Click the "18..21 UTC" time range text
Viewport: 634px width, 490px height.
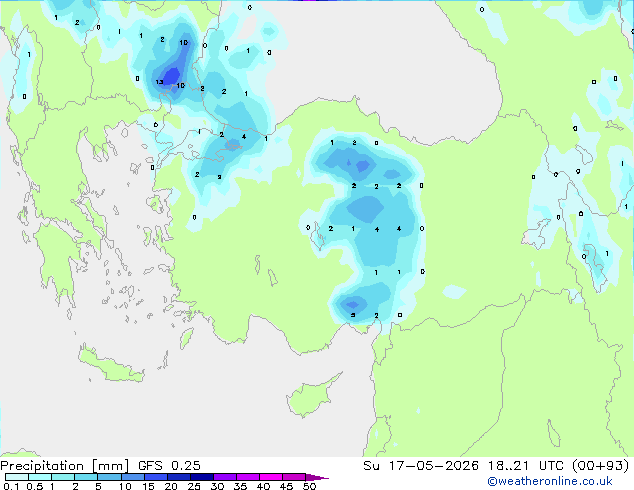[526, 466]
